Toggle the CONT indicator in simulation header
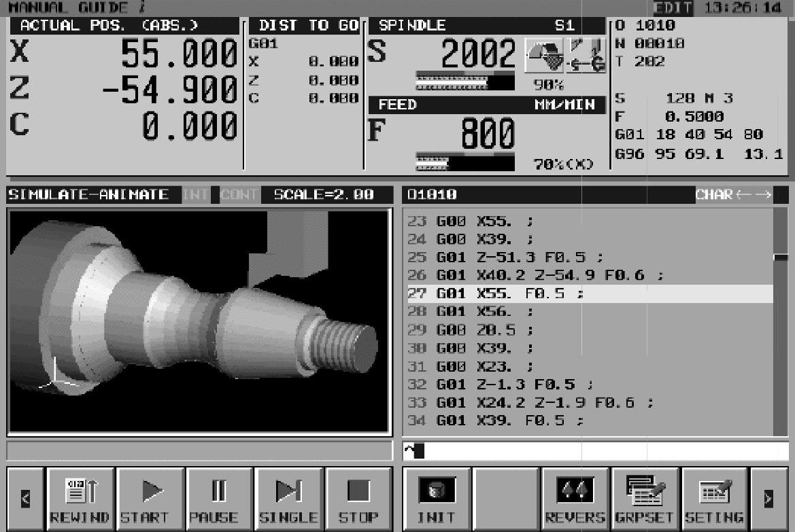The width and height of the screenshot is (795, 532). 239,194
